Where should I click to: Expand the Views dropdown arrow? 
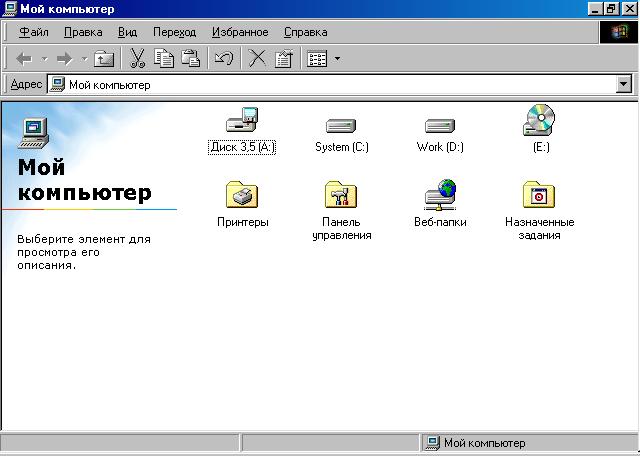[x=337, y=59]
